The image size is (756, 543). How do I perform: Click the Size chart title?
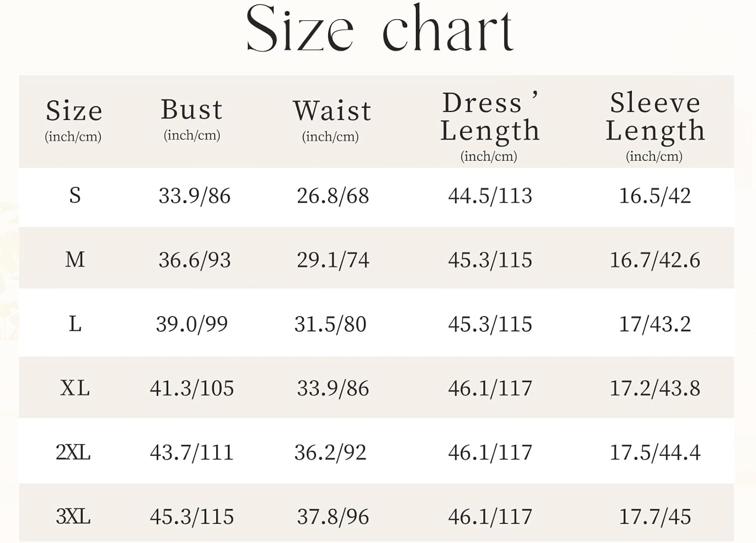point(379,29)
